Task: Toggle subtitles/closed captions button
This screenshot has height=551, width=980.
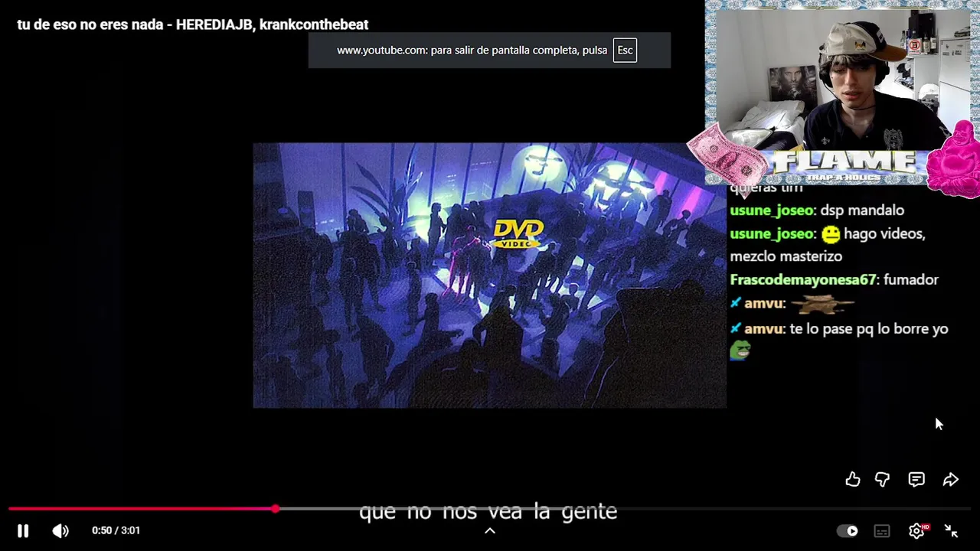Action: 882,530
